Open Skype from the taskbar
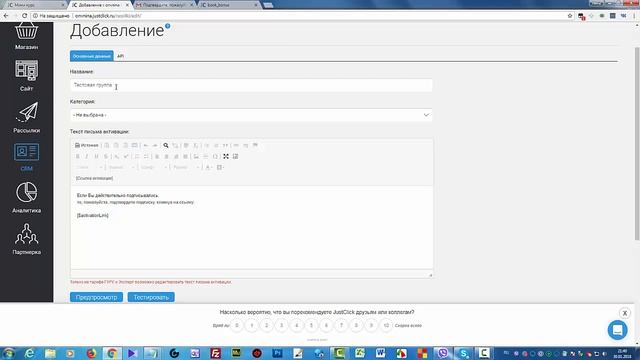Viewport: 640px width, 360px height. coord(463,353)
